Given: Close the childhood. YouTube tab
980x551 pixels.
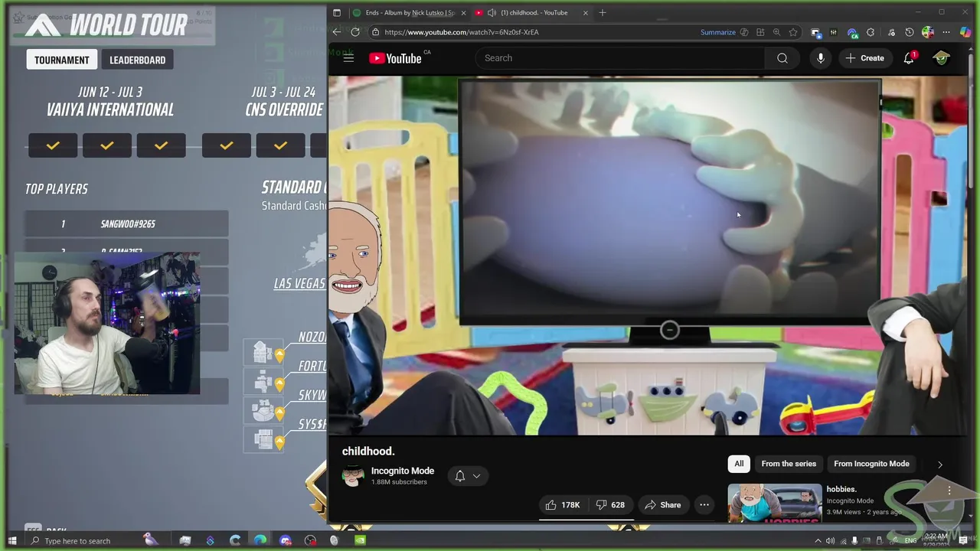Looking at the screenshot, I should [586, 12].
